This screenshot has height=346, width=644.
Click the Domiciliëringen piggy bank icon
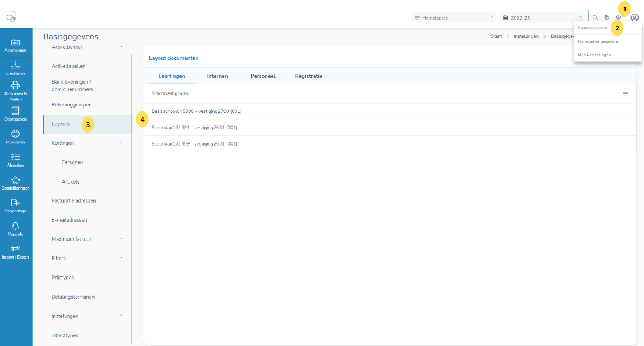point(16,180)
